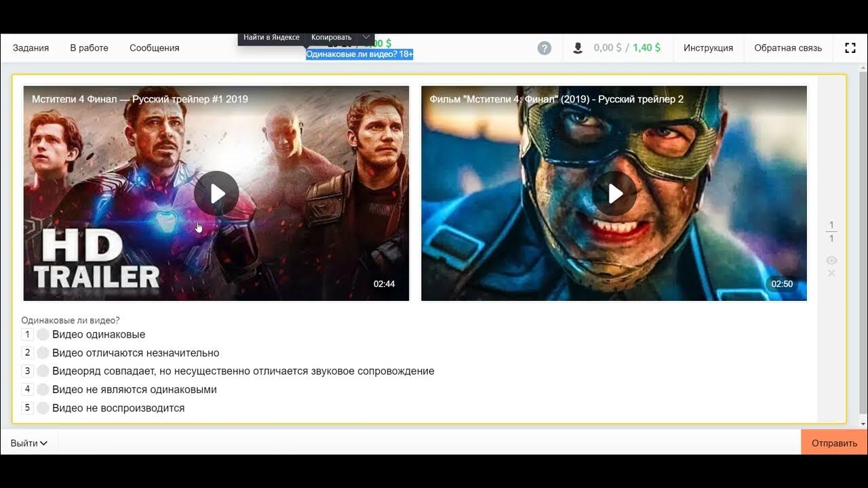This screenshot has width=868, height=488.
Task: Expand the arrow next to "Копировать" popup
Action: [x=366, y=37]
